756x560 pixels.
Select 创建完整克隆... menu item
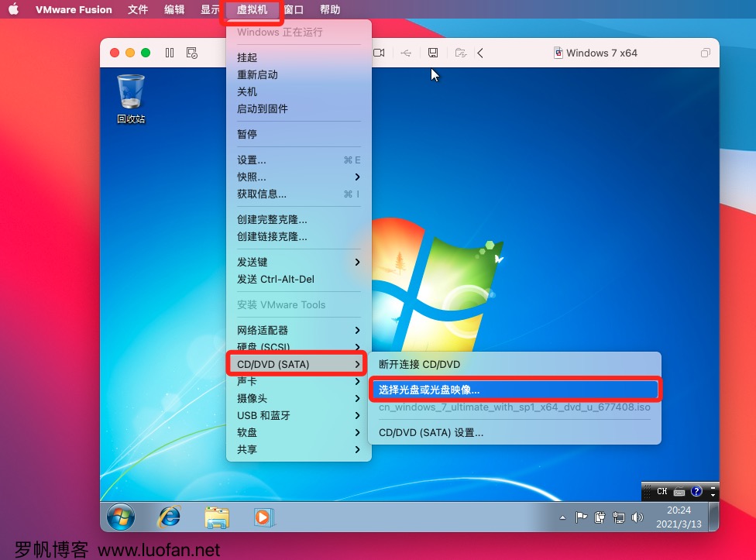point(299,220)
